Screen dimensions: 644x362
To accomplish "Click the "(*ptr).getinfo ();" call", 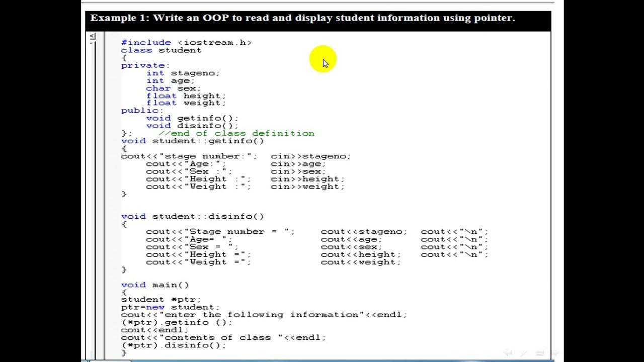I will pos(177,322).
